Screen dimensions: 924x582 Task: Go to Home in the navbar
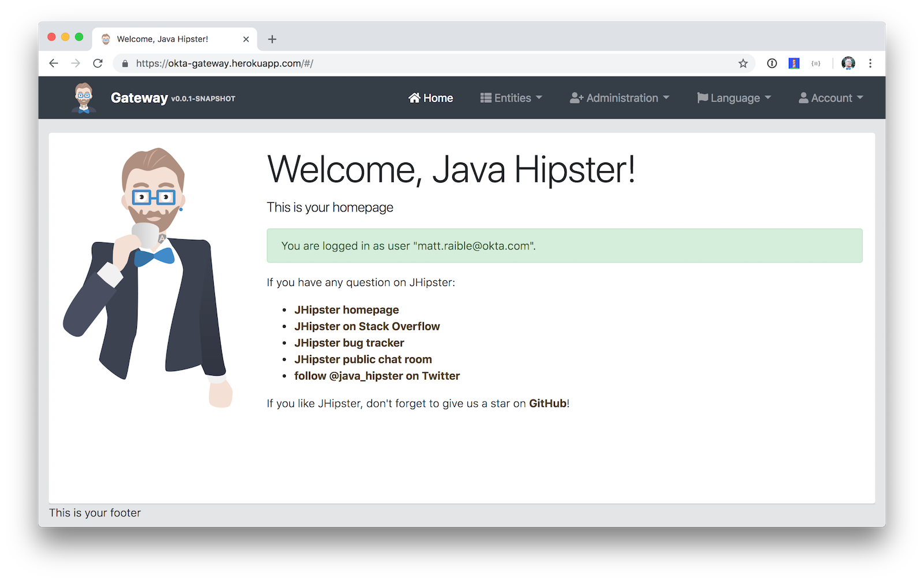(431, 98)
